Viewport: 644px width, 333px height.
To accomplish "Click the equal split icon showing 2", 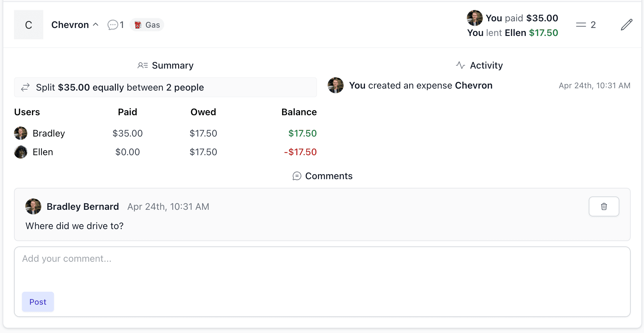I will coord(581,25).
